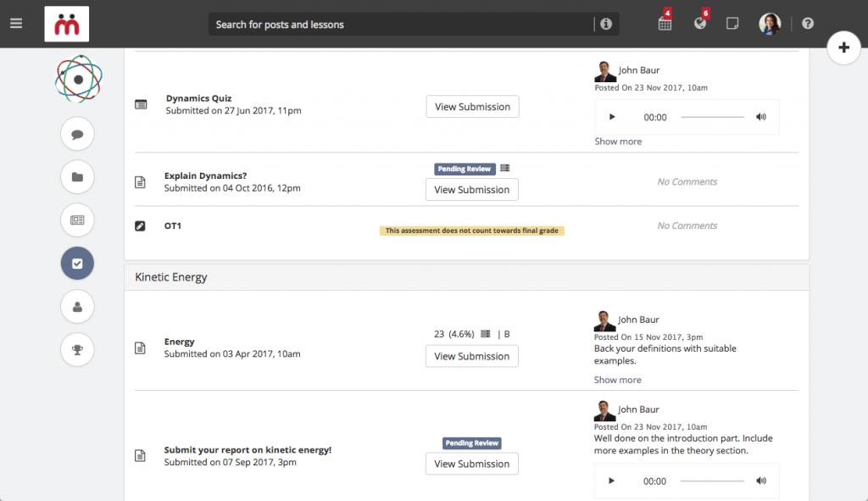Screen dimensions: 868x501
Task: Open the folder resources sidebar icon
Action: coord(77,177)
